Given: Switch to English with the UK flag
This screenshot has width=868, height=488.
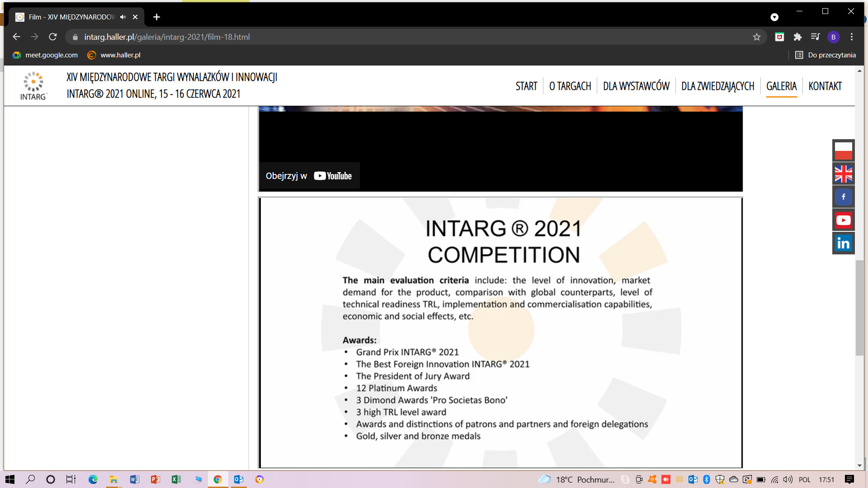Looking at the screenshot, I should (843, 174).
